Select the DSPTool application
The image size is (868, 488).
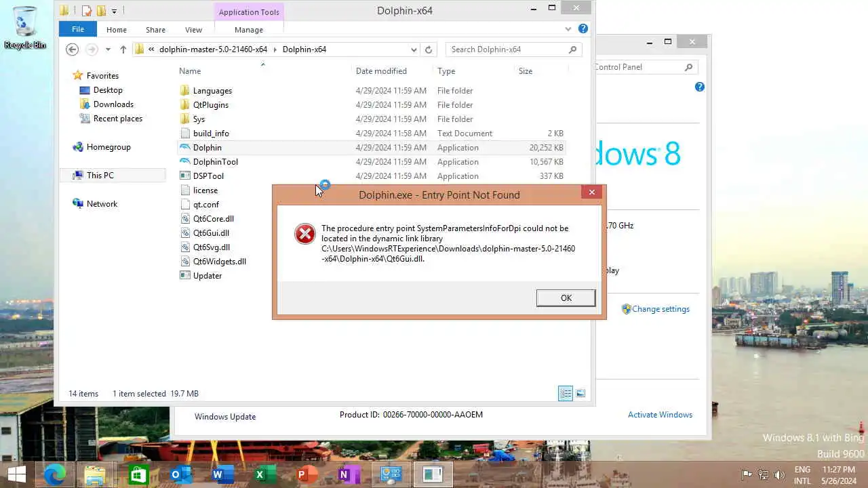pyautogui.click(x=208, y=176)
